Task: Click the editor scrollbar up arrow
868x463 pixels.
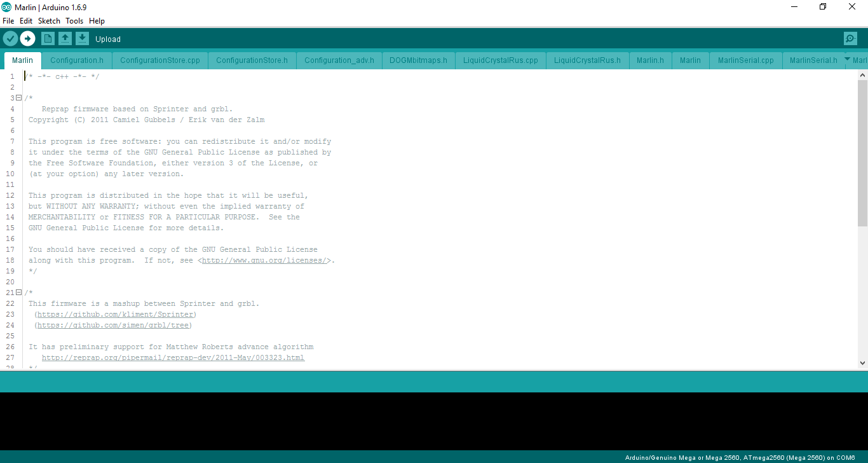Action: click(x=862, y=76)
